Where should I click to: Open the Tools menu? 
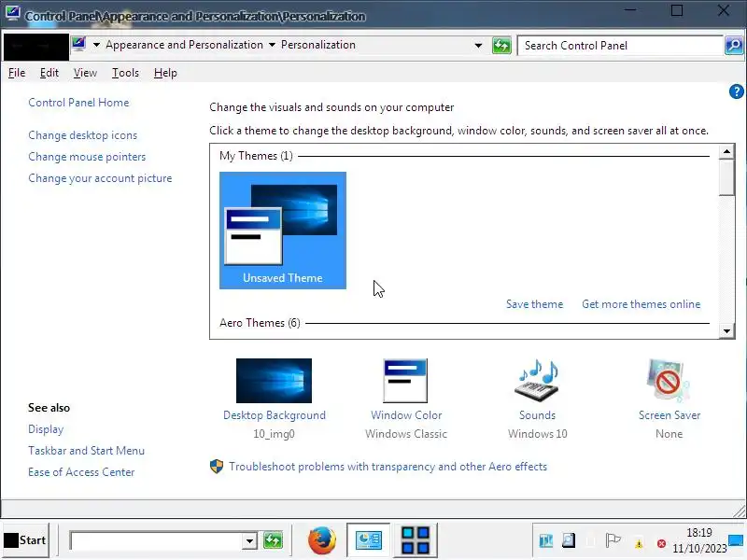(125, 73)
